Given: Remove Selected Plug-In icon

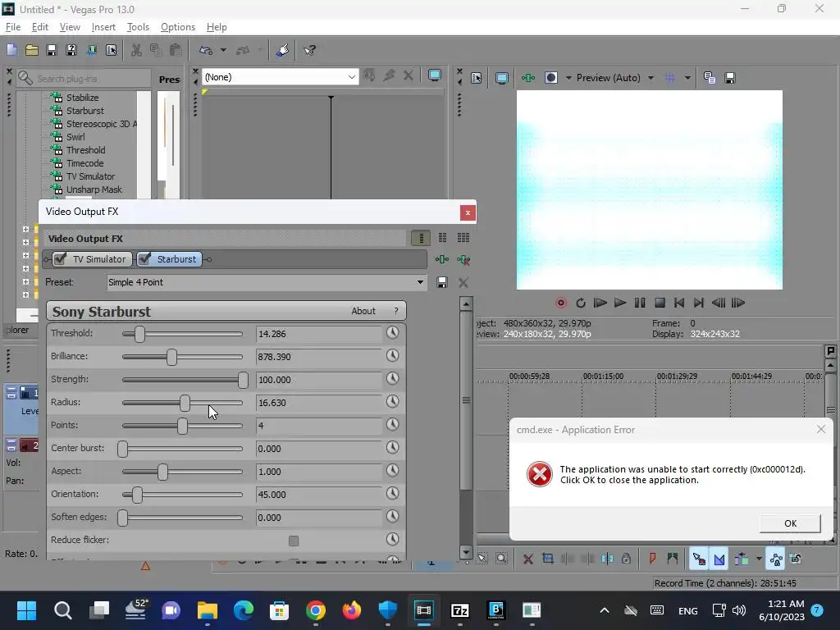Looking at the screenshot, I should point(463,260).
